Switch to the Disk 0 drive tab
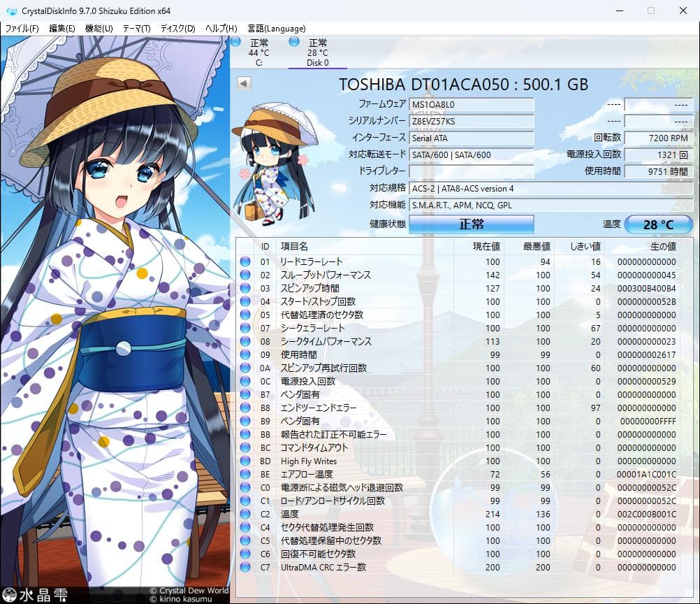The height and width of the screenshot is (604, 700). [x=318, y=52]
